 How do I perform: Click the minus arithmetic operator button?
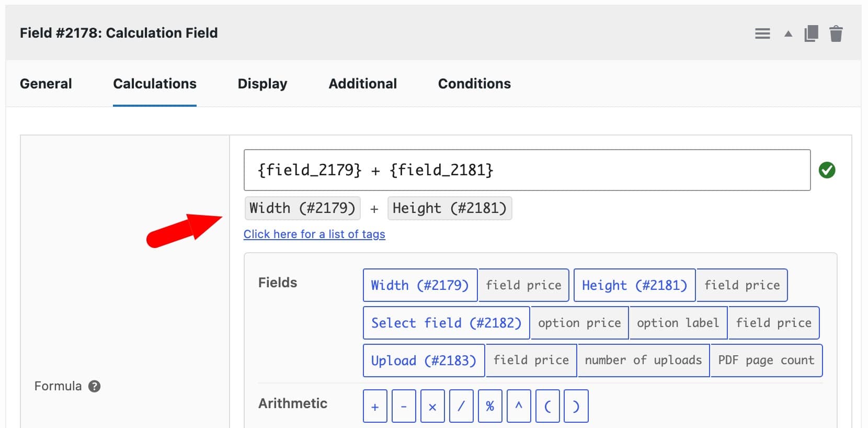[x=404, y=406]
